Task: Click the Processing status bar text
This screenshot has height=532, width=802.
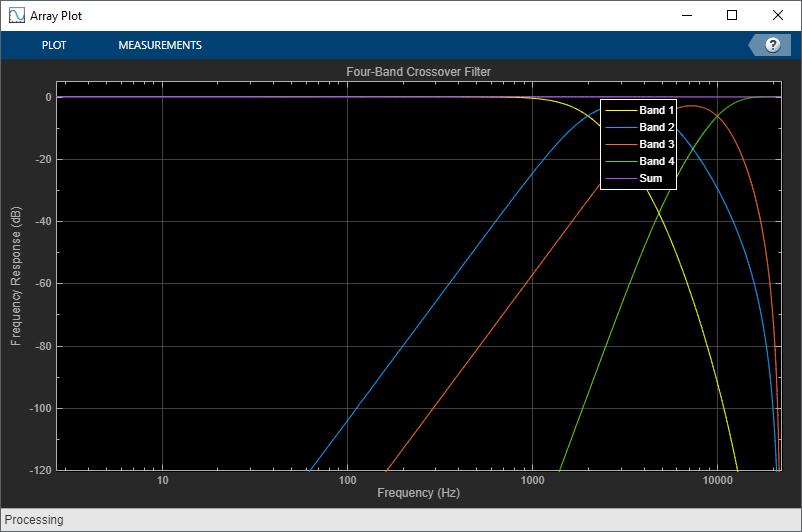Action: [x=34, y=520]
